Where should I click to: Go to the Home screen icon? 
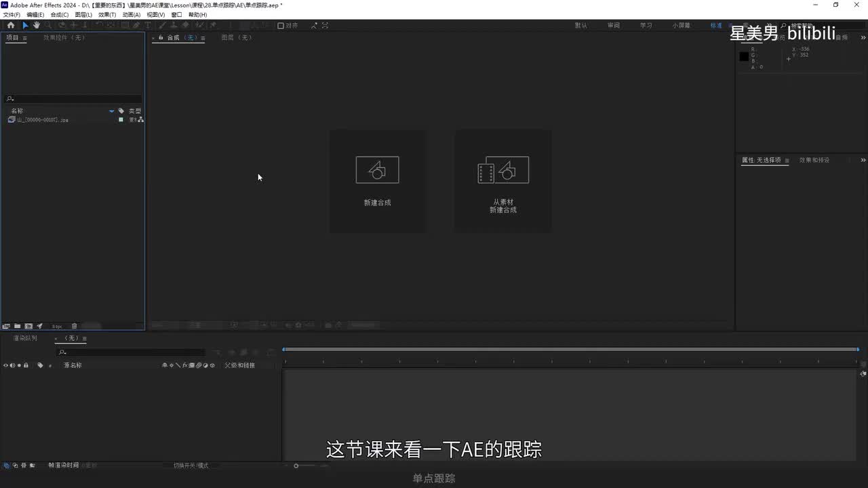11,25
